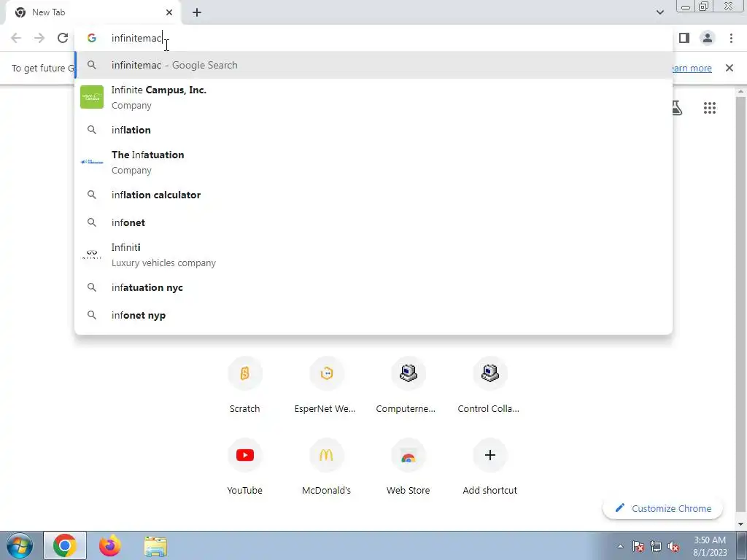Pick the 'inflation' search suggestion
747x560 pixels.
pyautogui.click(x=373, y=130)
